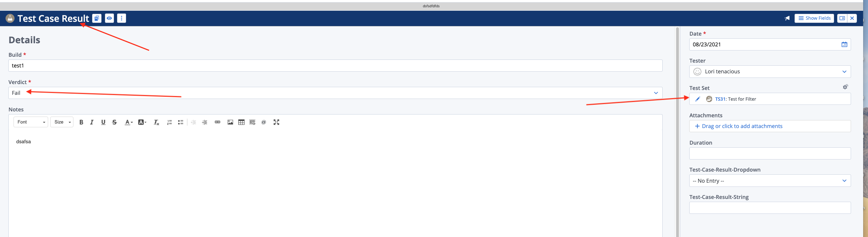Toggle underline formatting

tap(103, 122)
